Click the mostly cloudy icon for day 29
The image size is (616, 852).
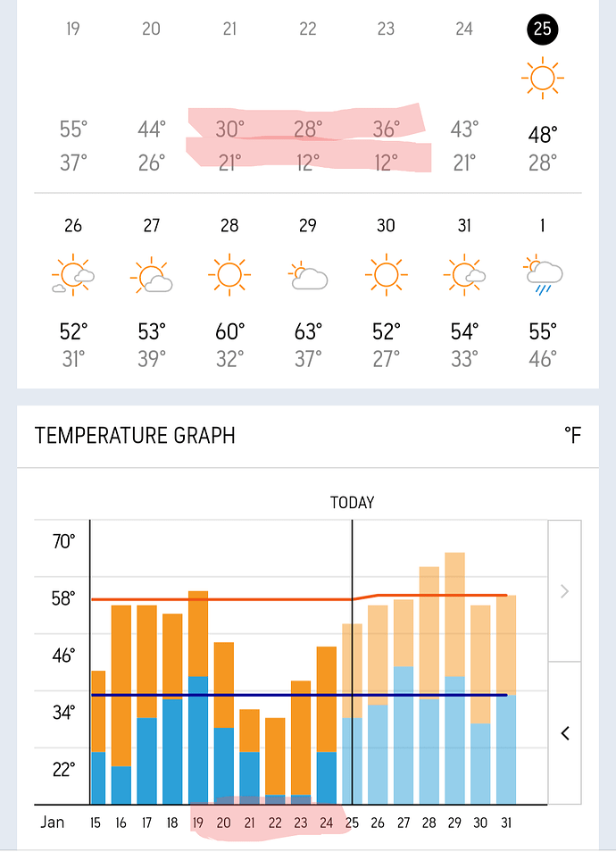pyautogui.click(x=308, y=277)
